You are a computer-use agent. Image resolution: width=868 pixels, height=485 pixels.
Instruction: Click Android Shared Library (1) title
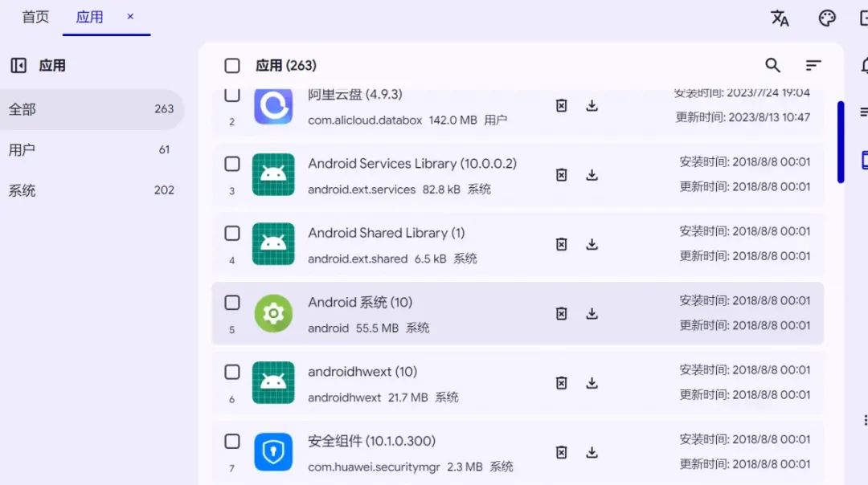pos(387,233)
